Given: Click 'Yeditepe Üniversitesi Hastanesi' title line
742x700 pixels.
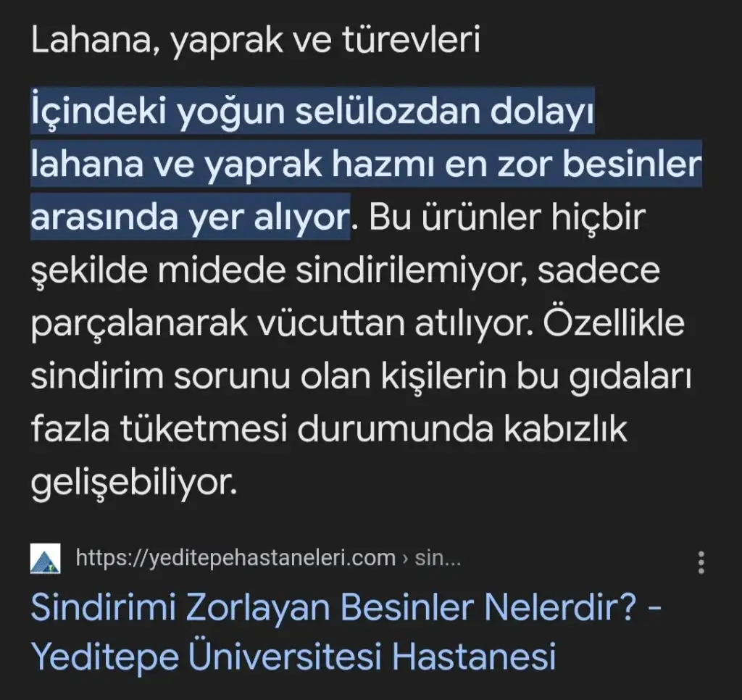Looking at the screenshot, I should 293,657.
